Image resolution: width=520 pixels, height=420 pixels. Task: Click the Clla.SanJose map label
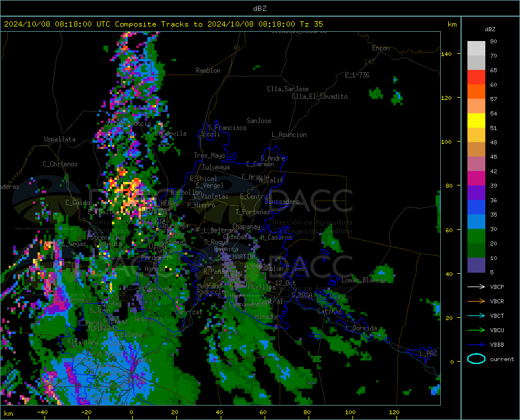[288, 89]
